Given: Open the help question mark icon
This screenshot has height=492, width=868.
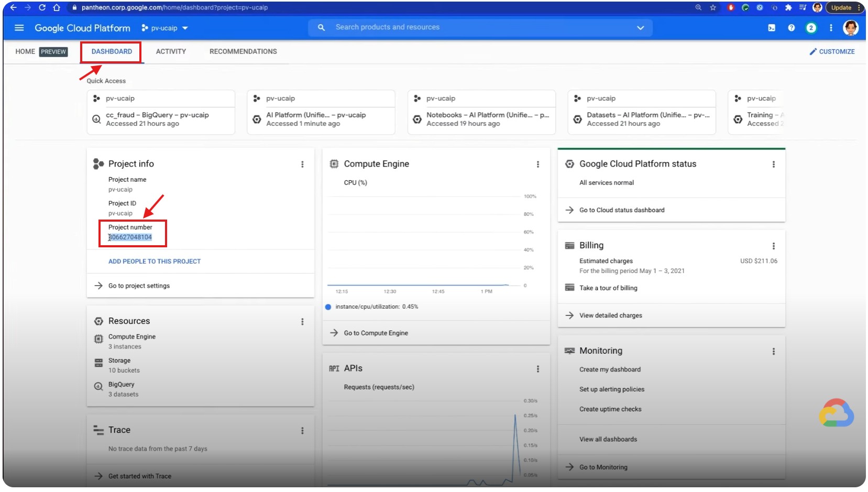Looking at the screenshot, I should 791,28.
